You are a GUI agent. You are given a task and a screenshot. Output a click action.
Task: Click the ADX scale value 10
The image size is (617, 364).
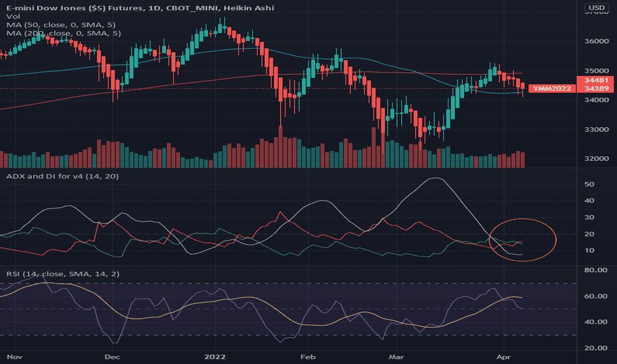589,250
